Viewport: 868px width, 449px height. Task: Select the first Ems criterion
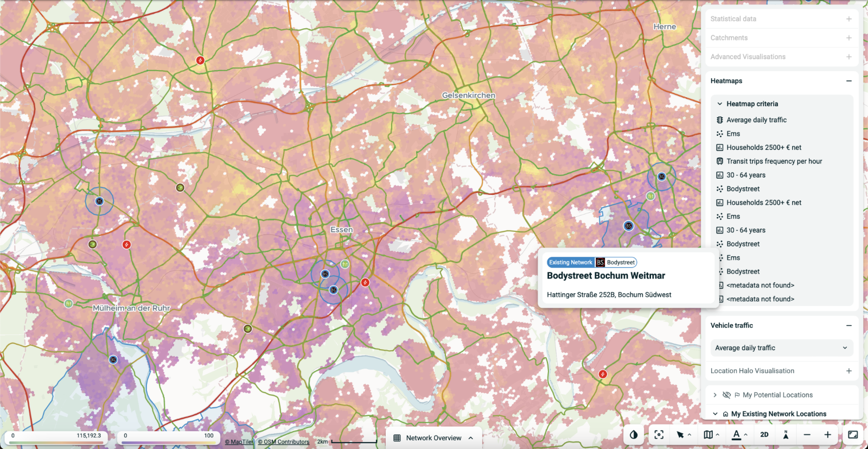(733, 134)
